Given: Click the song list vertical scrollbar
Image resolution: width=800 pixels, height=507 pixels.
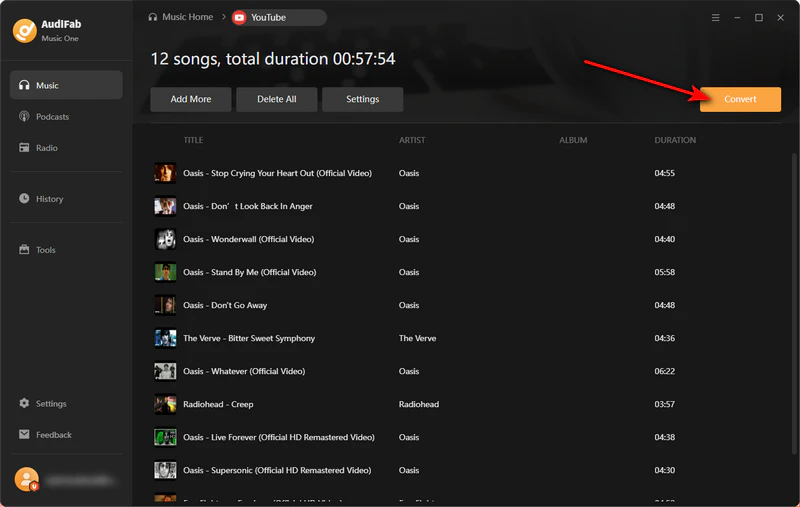Looking at the screenshot, I should [x=793, y=303].
